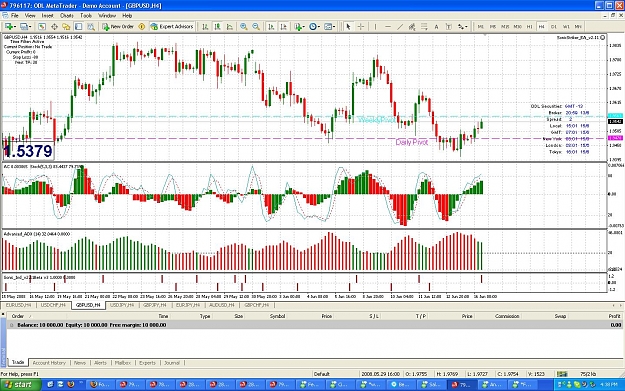Viewport: 625px width, 391px height.
Task: Open the New Chart toolbar icon
Action: (x=9, y=26)
